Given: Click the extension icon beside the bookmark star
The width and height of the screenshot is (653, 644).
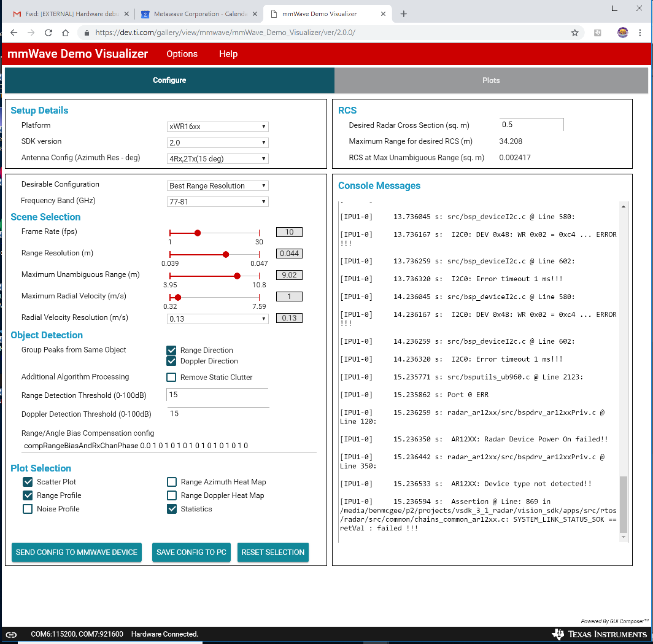Looking at the screenshot, I should pyautogui.click(x=597, y=33).
